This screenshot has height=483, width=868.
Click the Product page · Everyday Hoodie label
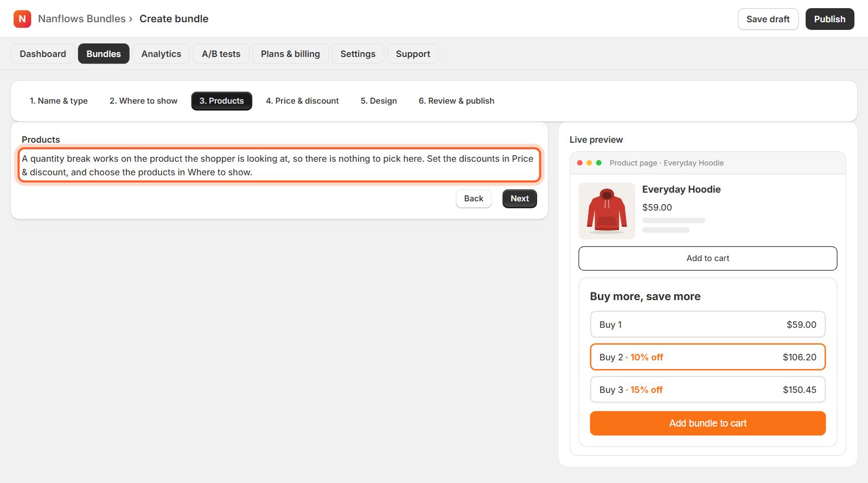pyautogui.click(x=667, y=163)
